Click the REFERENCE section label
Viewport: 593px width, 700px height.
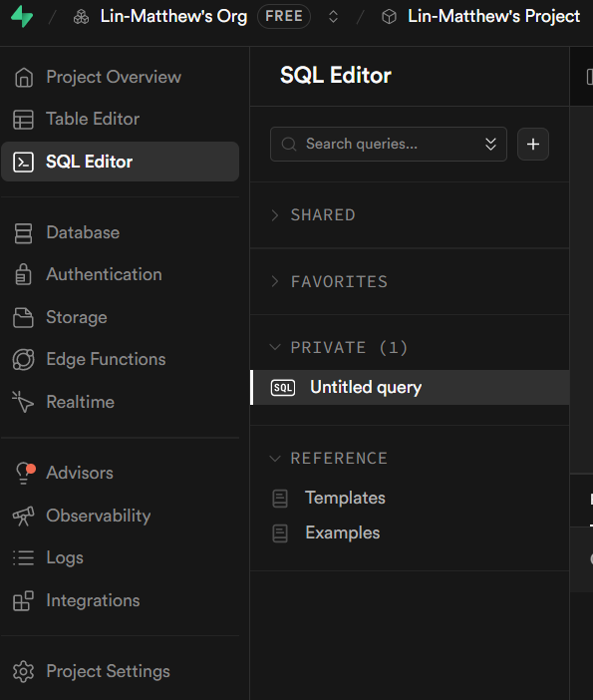pyautogui.click(x=339, y=459)
